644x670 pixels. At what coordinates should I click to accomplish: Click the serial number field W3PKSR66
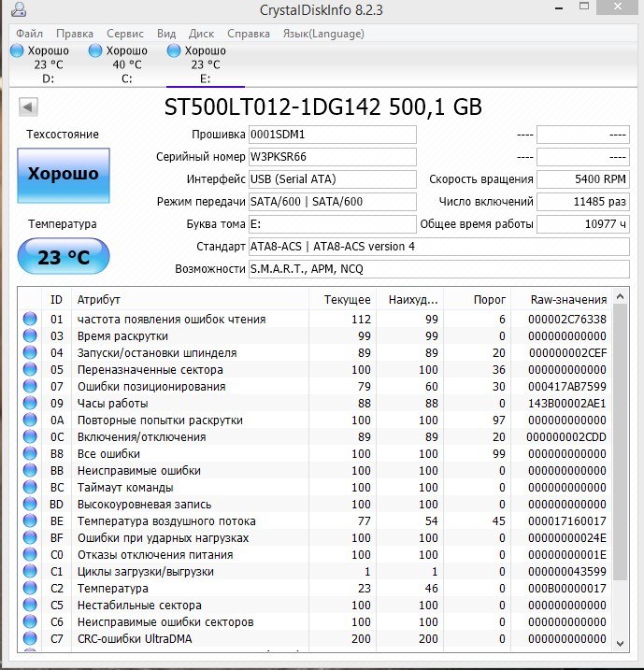click(x=333, y=157)
